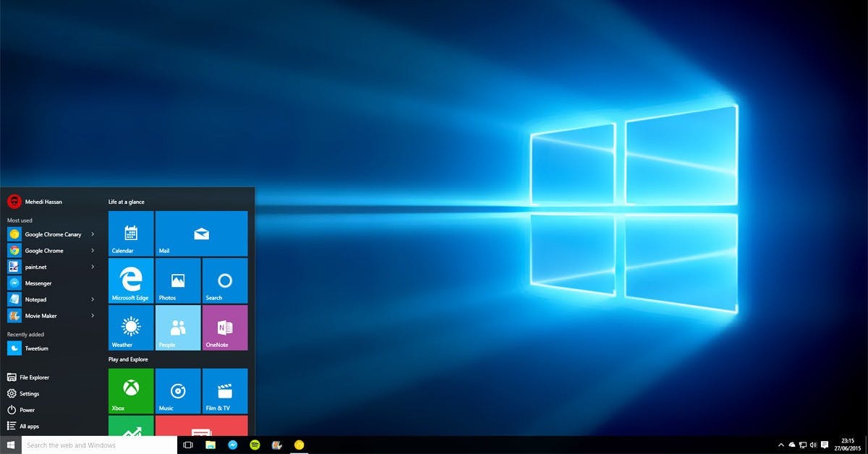Launch Film & TV from the tiles

point(224,391)
